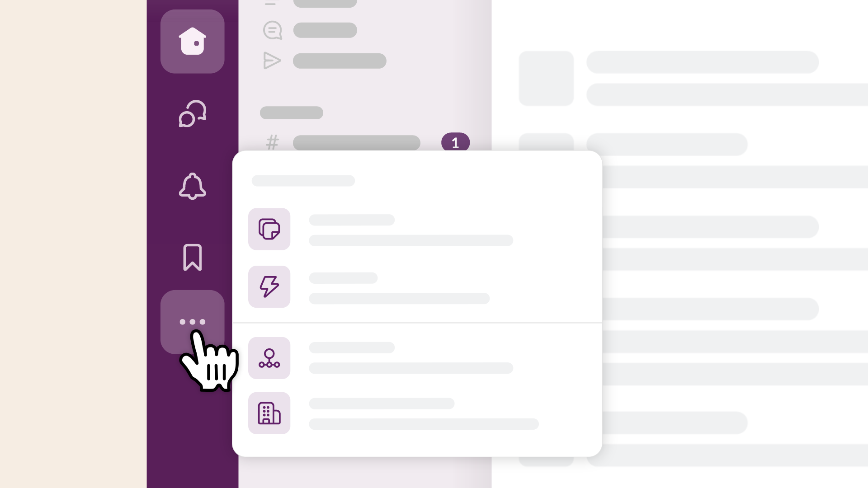Viewport: 868px width, 488px height.
Task: Open the conversations/chat icon
Action: pos(192,113)
